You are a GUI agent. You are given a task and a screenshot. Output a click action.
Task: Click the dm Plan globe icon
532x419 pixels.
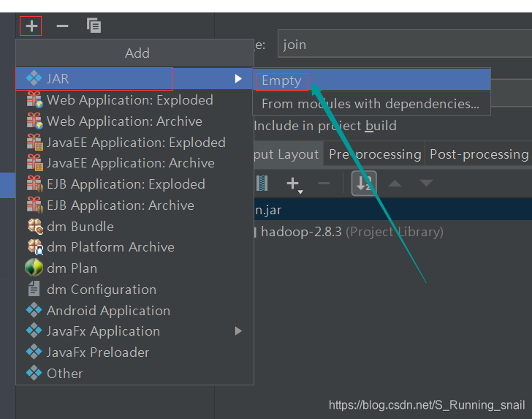pos(34,268)
